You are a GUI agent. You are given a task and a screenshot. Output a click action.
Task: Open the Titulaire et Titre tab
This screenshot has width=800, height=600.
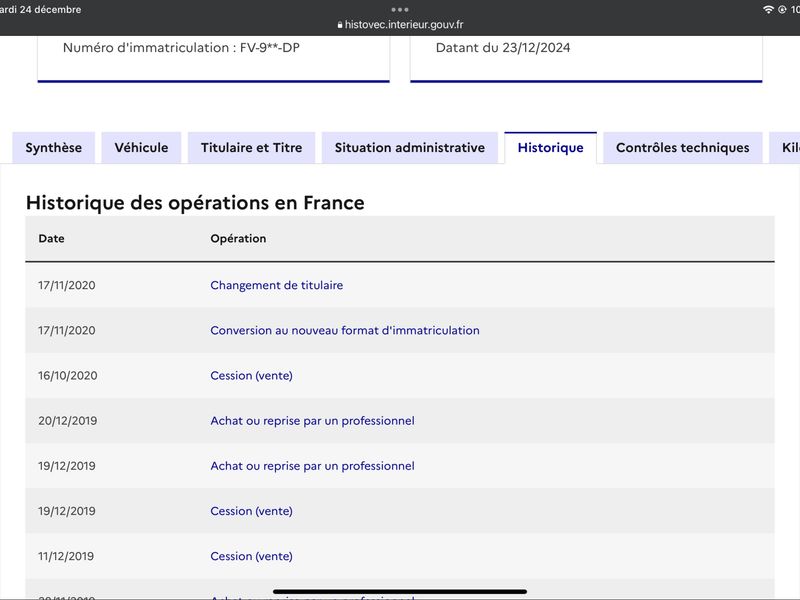click(252, 148)
